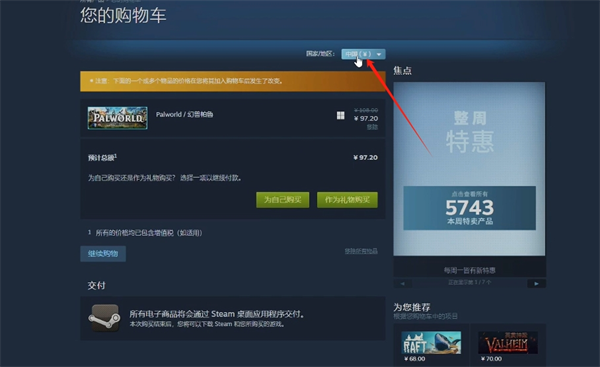Remove Palworld via the 移除 link
Viewport: 600px width, 367px height.
pyautogui.click(x=372, y=127)
